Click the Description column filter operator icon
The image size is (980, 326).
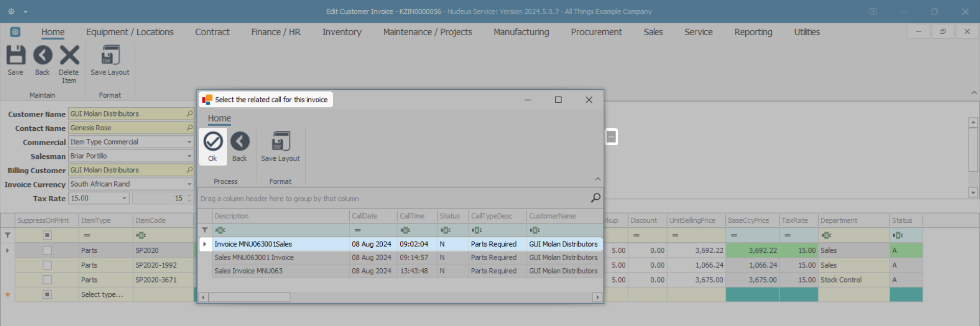click(x=220, y=230)
